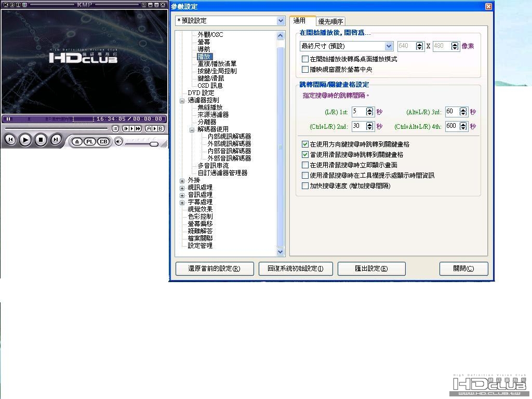Click the list icon beside the seek bar
This screenshot has width=532, height=399.
click(x=115, y=129)
